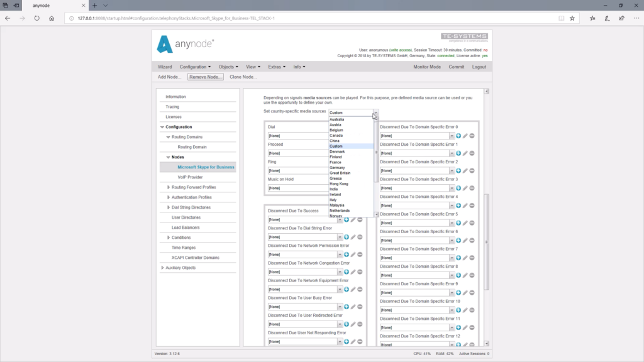Add media source for Domain Specific Error 7
644x362 pixels.
point(458,258)
